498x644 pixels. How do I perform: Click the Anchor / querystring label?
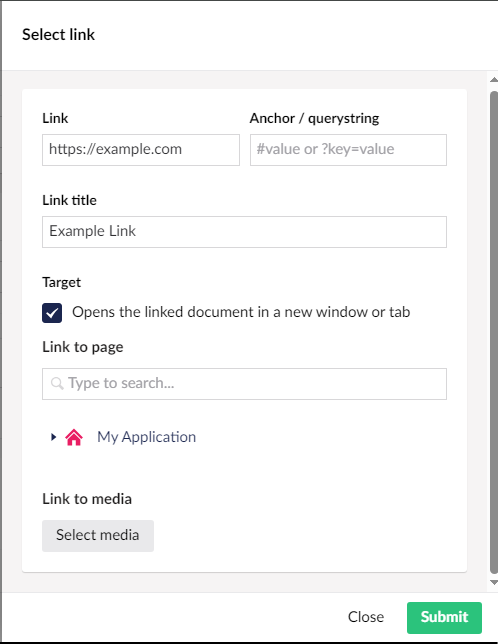pyautogui.click(x=314, y=118)
